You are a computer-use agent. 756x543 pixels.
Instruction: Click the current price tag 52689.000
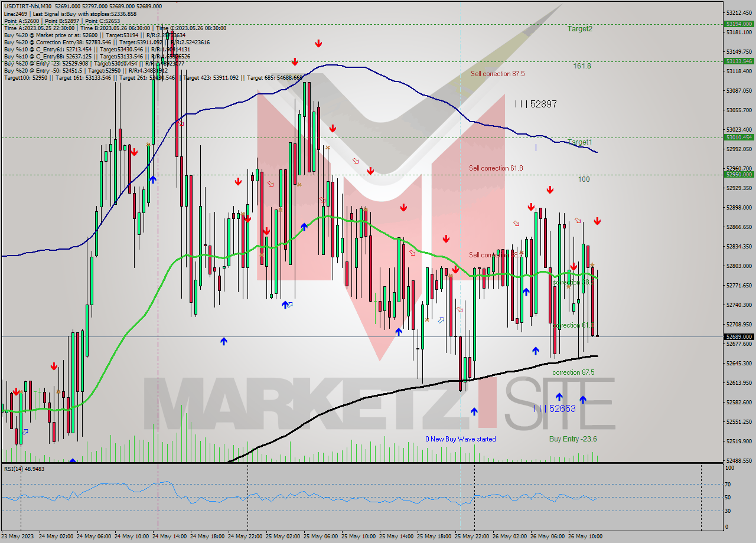coord(739,336)
